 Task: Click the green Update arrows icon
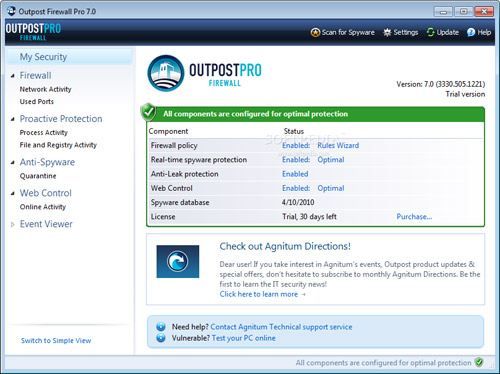click(x=431, y=32)
